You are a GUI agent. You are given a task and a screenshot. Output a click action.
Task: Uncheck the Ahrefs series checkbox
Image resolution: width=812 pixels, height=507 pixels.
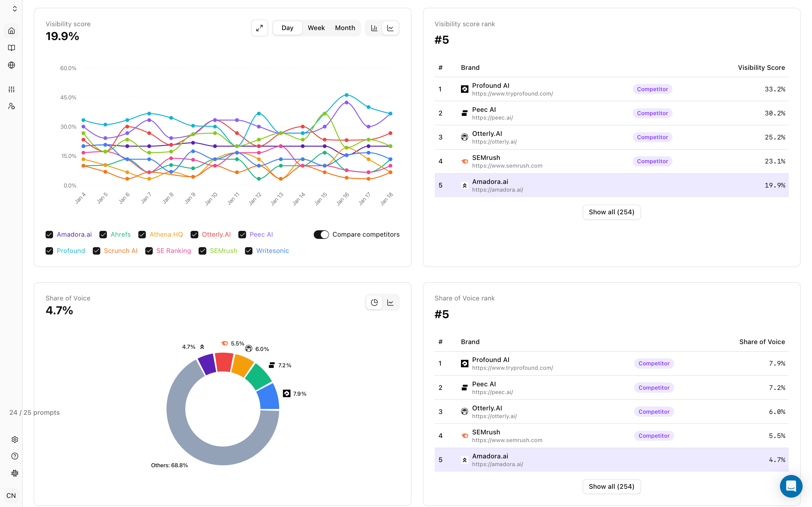(103, 235)
